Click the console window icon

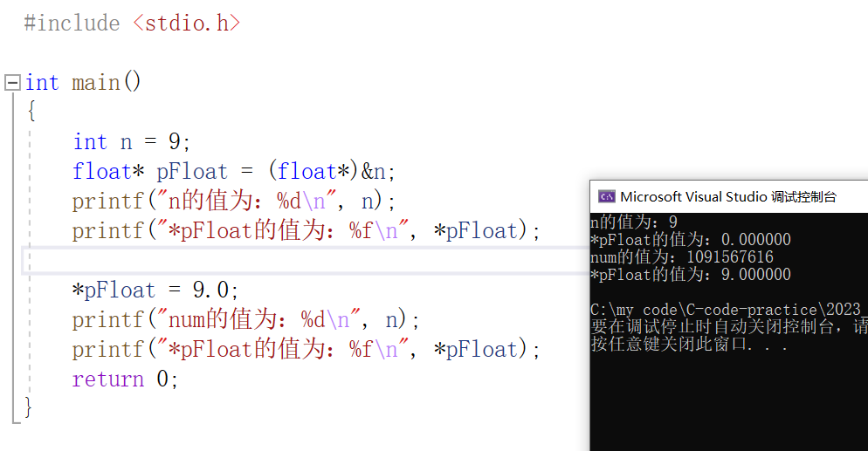[x=607, y=197]
